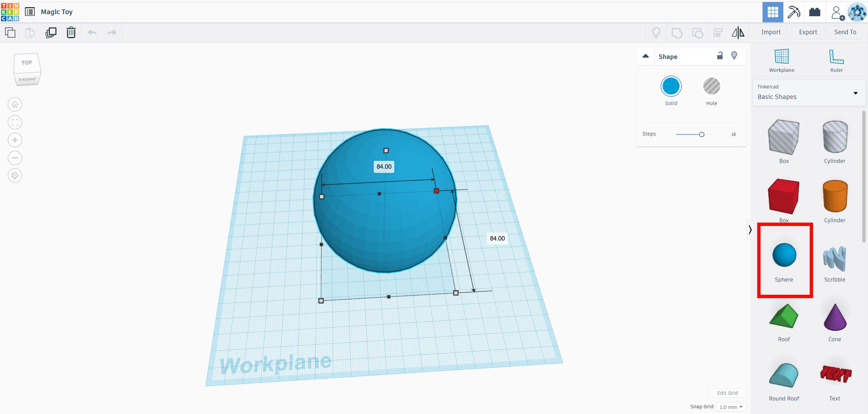The height and width of the screenshot is (414, 868).
Task: Click the fit all in view icon
Action: point(15,122)
